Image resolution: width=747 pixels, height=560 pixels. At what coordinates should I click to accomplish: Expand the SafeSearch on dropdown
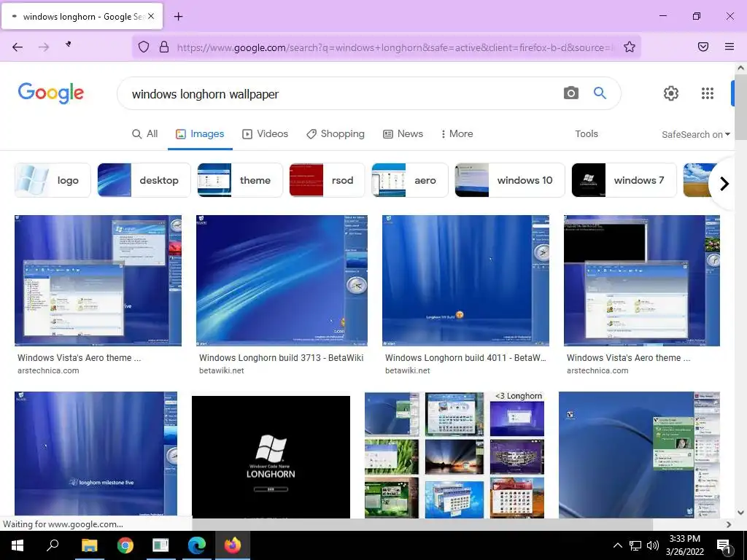point(696,134)
